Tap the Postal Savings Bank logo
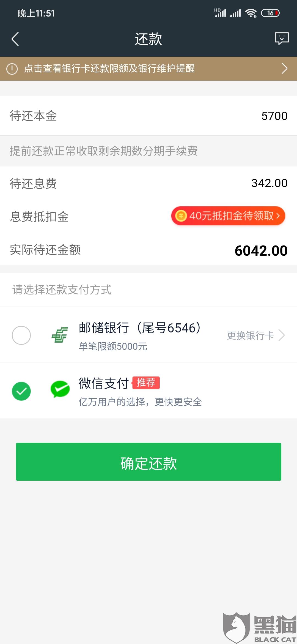 tap(60, 335)
